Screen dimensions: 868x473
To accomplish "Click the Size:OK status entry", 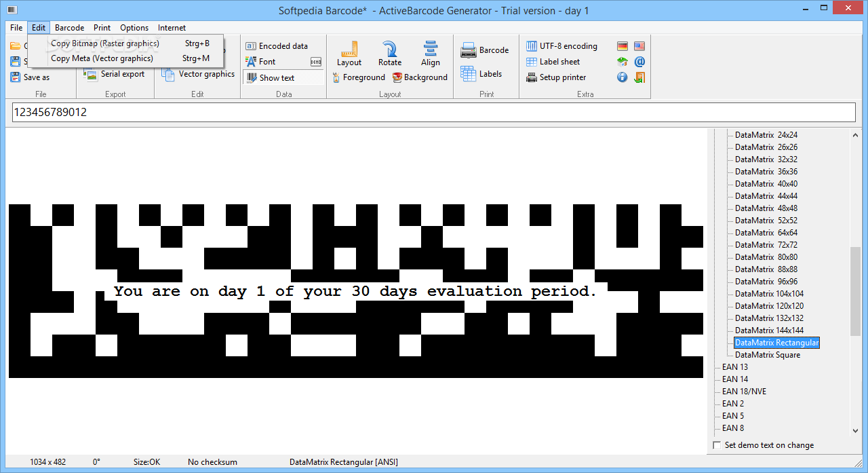I will click(x=146, y=462).
